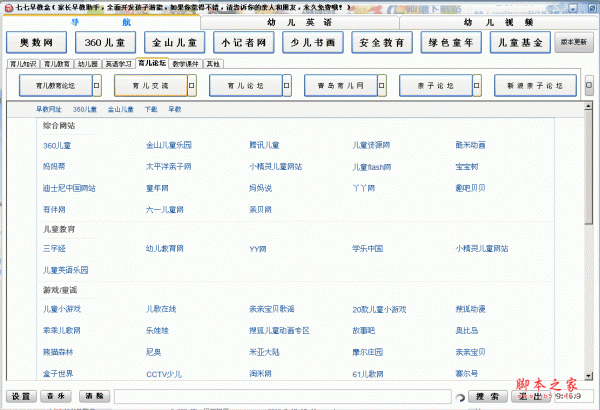Click the 设置 button
Screen dimensions: 600x410
click(x=21, y=397)
